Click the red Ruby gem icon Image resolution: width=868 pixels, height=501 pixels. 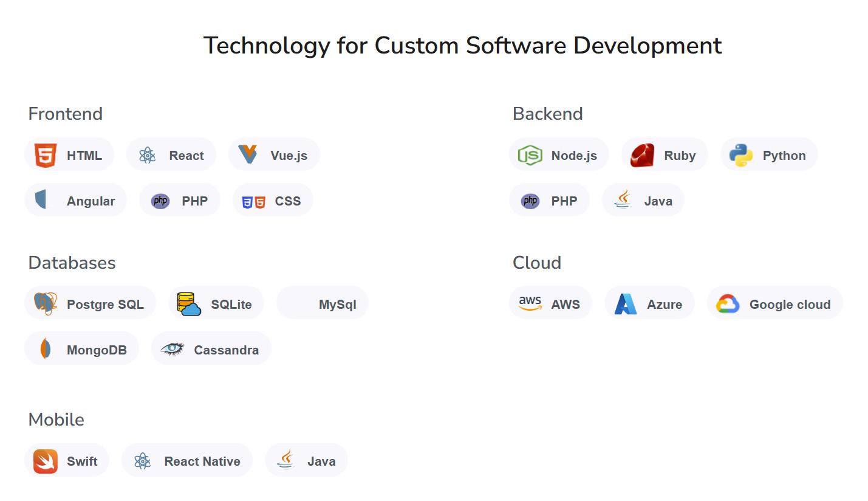click(642, 156)
